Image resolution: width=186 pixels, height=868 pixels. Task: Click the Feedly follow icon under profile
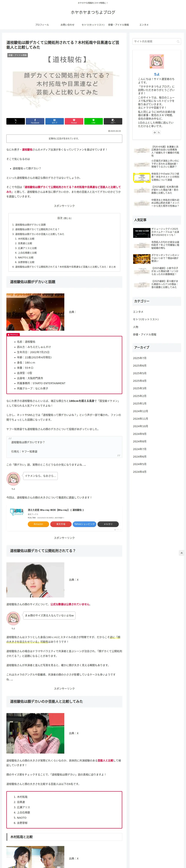155,132
